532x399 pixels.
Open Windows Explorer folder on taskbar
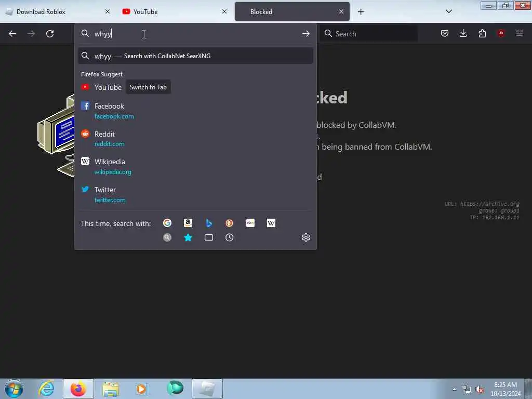[x=111, y=389]
